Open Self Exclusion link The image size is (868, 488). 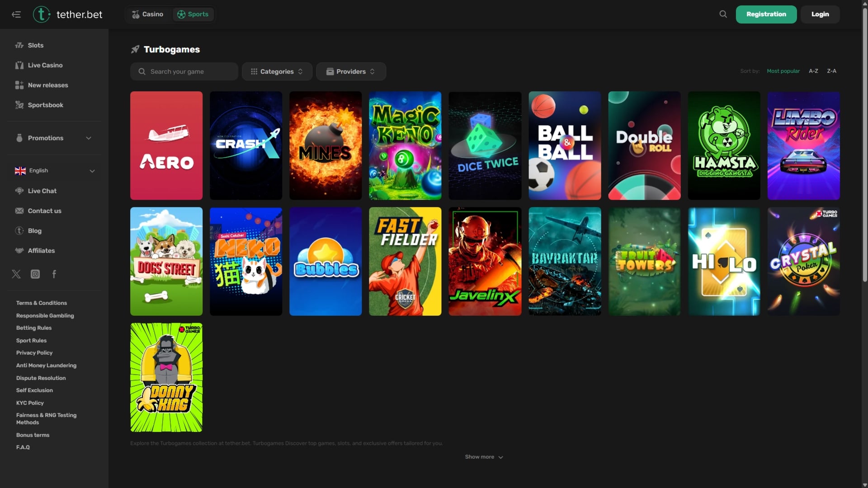point(35,390)
